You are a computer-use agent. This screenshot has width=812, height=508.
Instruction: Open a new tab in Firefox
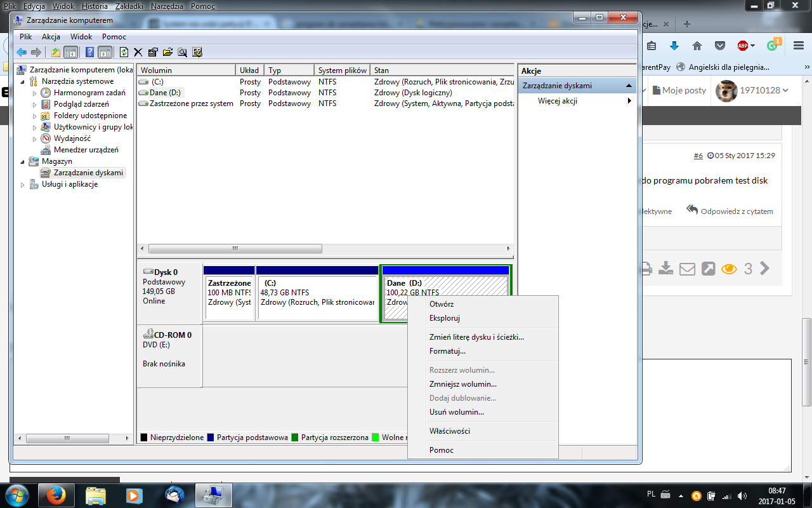coord(687,24)
